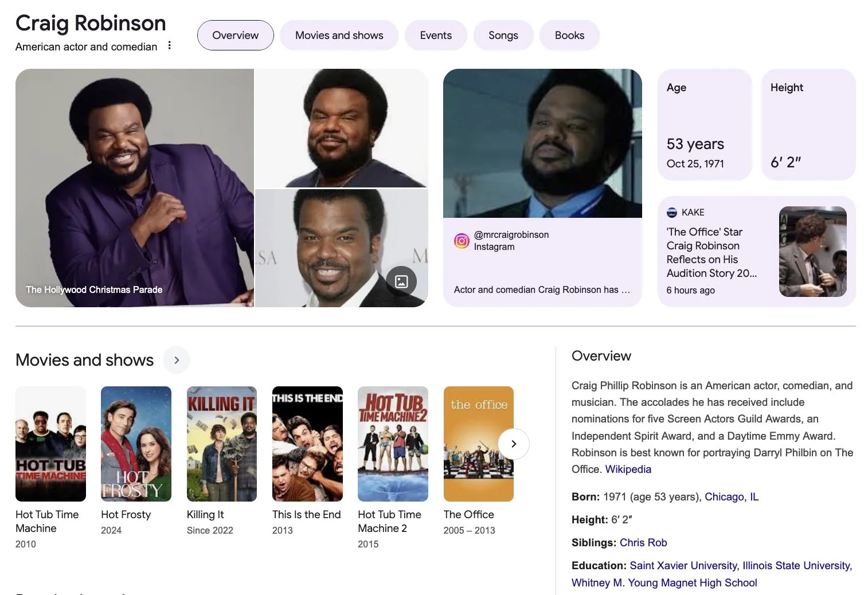
Task: Go to the Songs tab
Action: (x=503, y=35)
